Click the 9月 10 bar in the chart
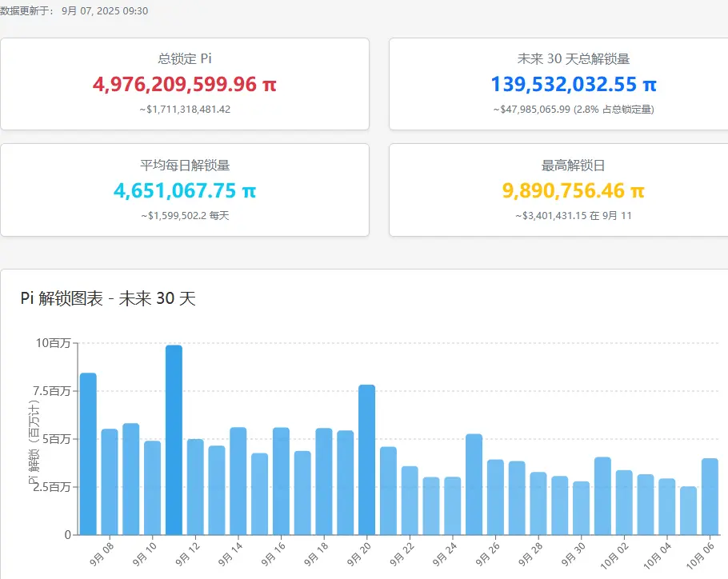The height and width of the screenshot is (579, 728). 152,488
